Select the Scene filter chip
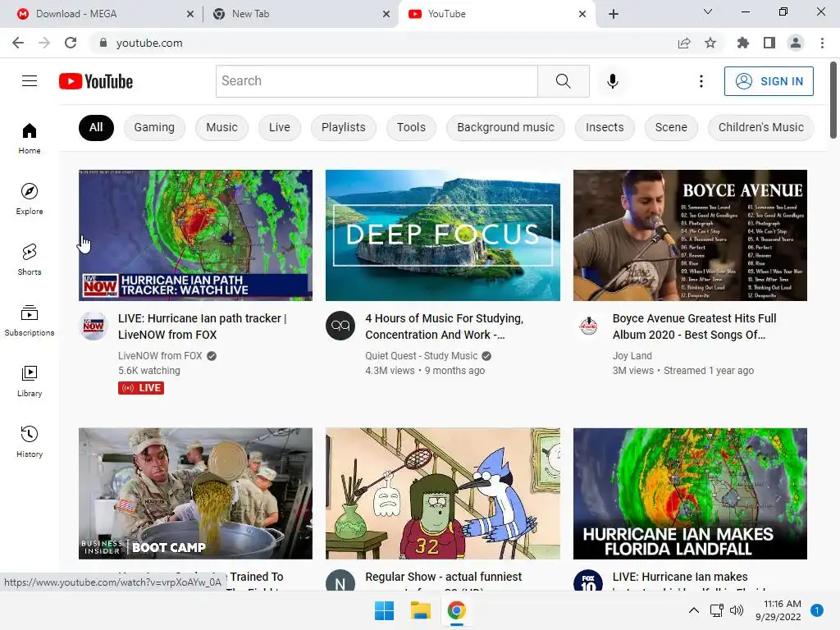 [671, 127]
